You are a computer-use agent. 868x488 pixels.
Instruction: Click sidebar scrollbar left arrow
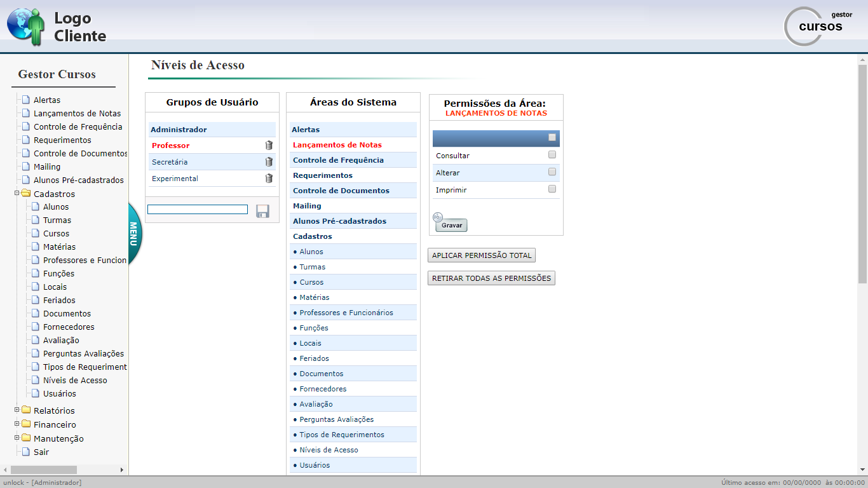[5, 470]
